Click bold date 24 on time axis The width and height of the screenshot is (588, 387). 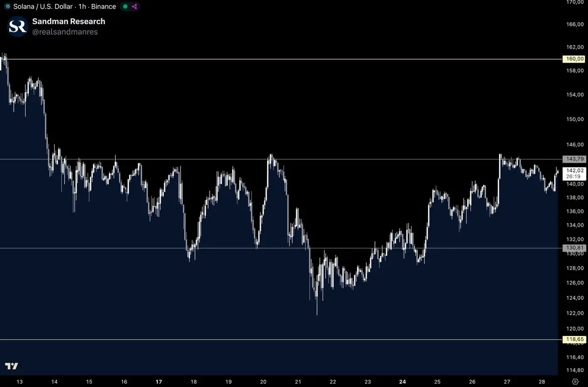(x=403, y=382)
